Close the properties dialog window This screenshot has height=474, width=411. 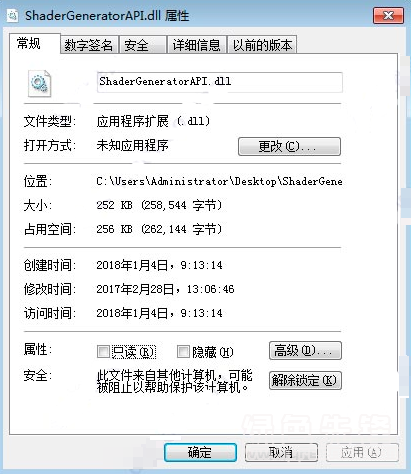(x=388, y=15)
